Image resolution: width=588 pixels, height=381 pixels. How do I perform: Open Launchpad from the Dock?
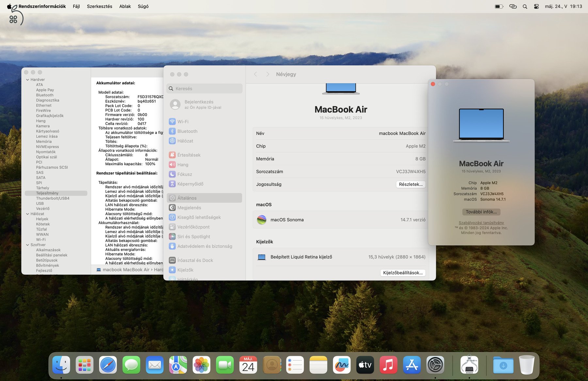click(x=85, y=365)
